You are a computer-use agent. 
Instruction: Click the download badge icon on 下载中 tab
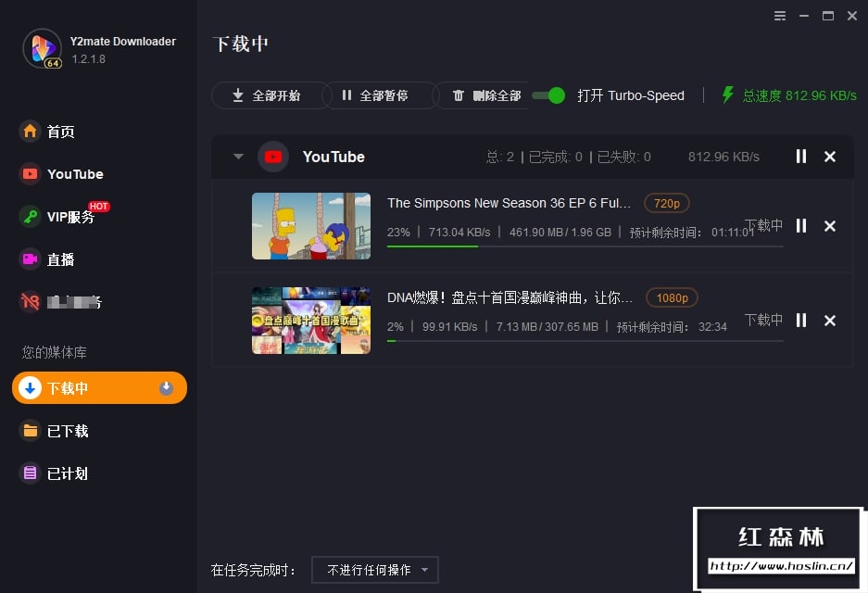point(166,387)
